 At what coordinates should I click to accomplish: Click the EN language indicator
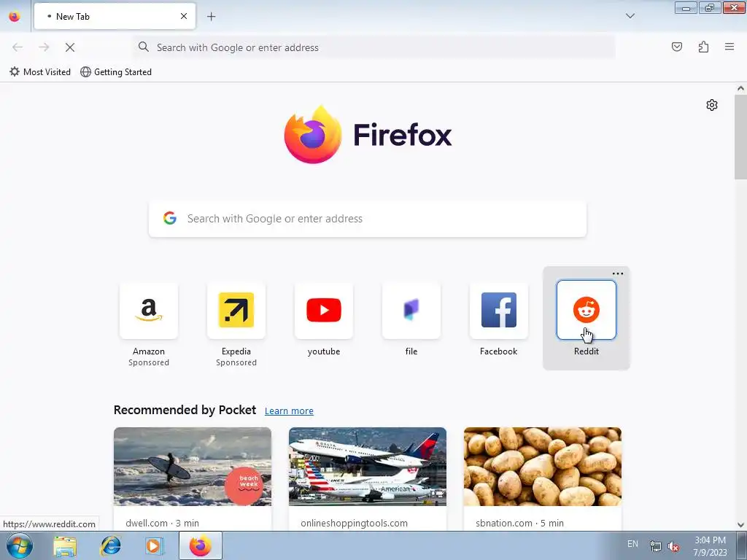pyautogui.click(x=632, y=544)
